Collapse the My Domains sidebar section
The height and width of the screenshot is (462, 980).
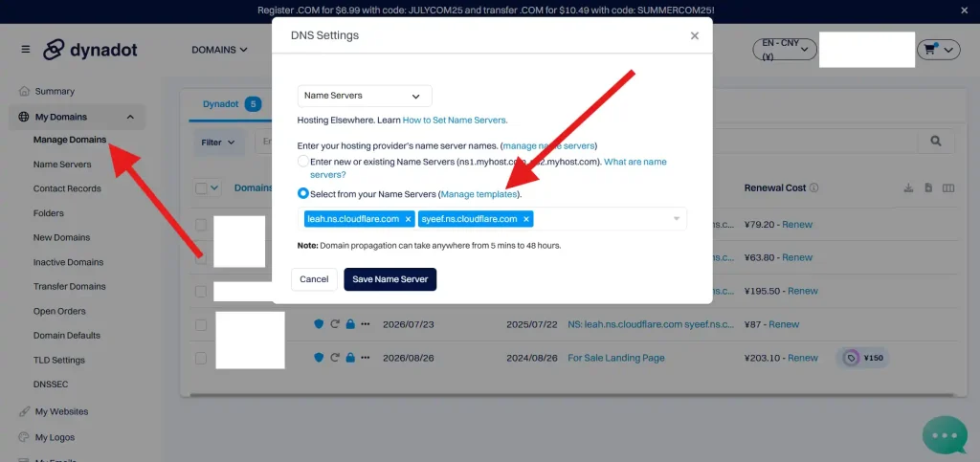130,117
